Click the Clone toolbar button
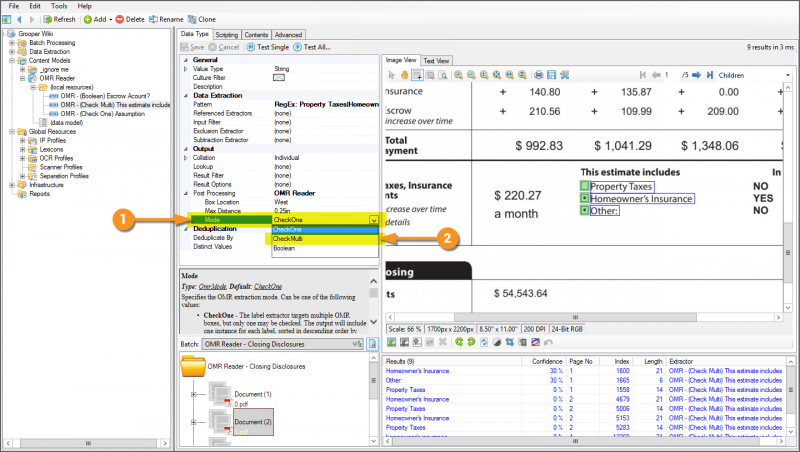Viewport: 800px width, 452px height. tap(204, 19)
